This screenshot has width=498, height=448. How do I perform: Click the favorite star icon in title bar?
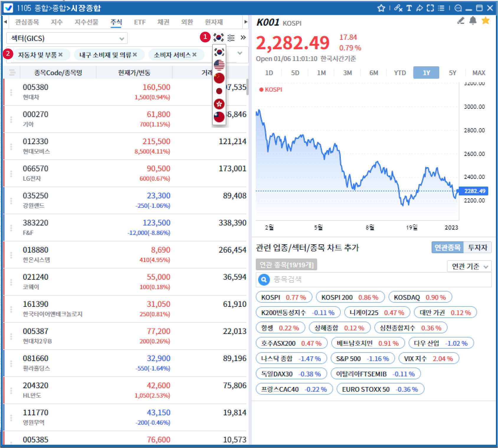[381, 8]
